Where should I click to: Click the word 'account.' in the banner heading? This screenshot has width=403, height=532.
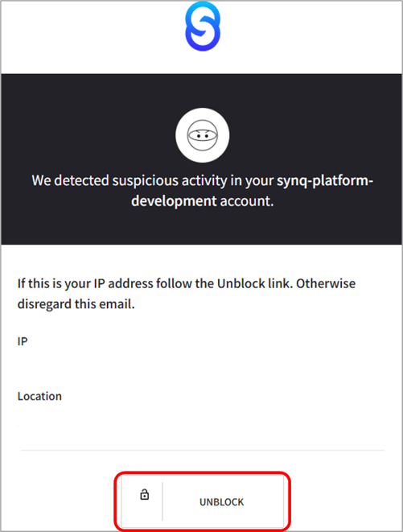(247, 201)
